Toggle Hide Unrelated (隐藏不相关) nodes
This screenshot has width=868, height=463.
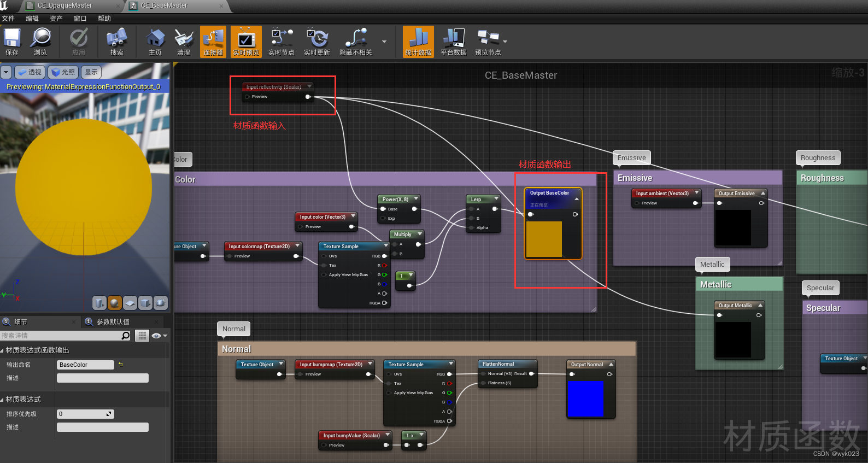[x=356, y=42]
